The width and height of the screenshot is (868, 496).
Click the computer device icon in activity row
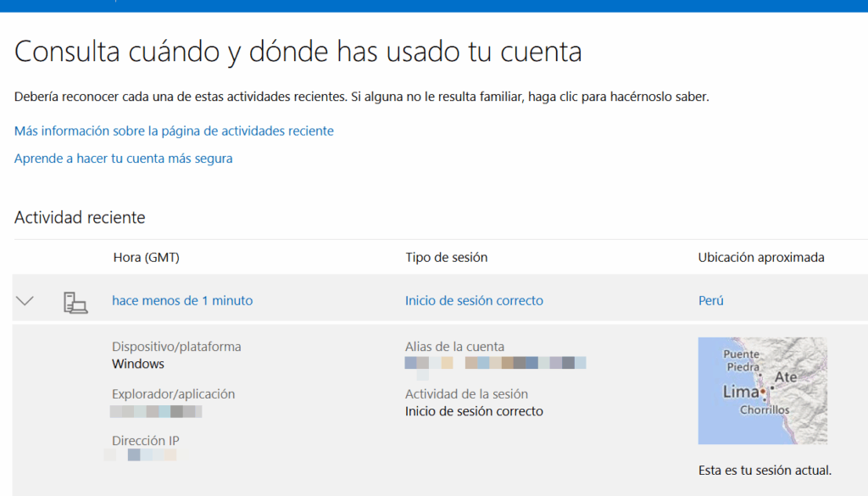[75, 302]
